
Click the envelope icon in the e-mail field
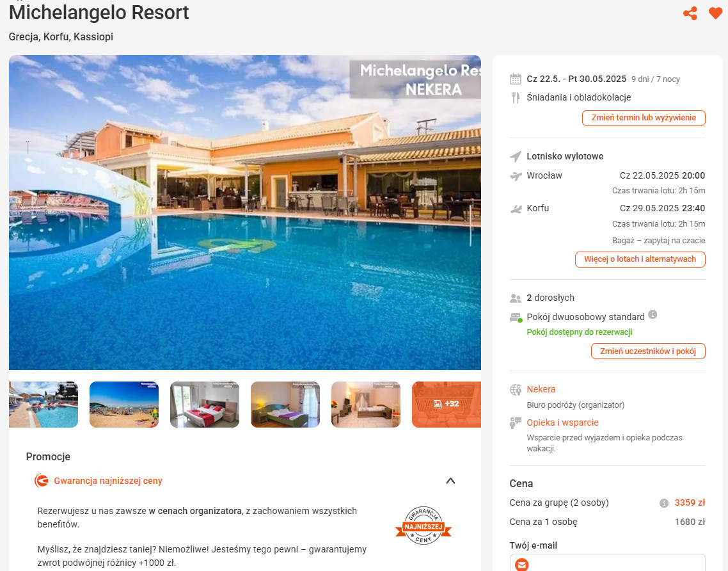[x=522, y=565]
